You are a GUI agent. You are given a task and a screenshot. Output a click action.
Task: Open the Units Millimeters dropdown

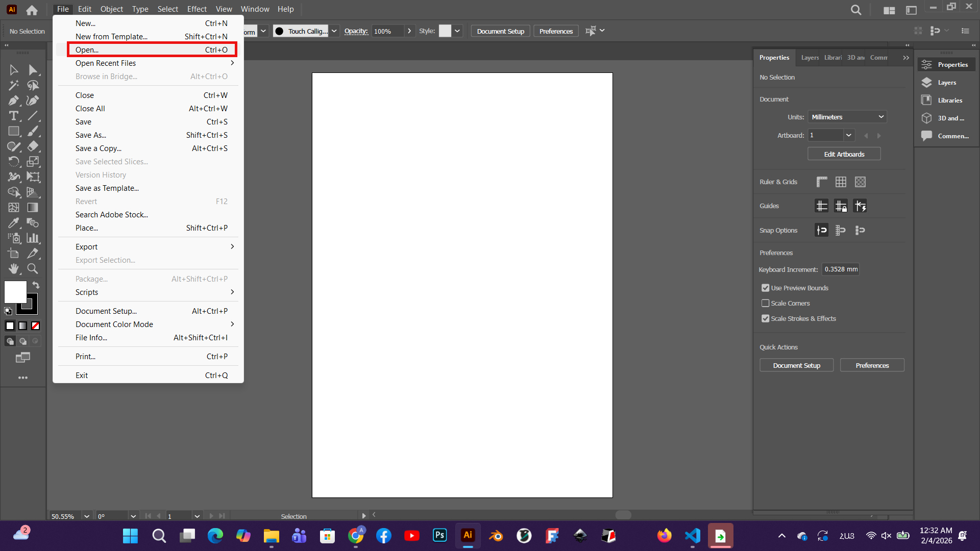pyautogui.click(x=847, y=117)
